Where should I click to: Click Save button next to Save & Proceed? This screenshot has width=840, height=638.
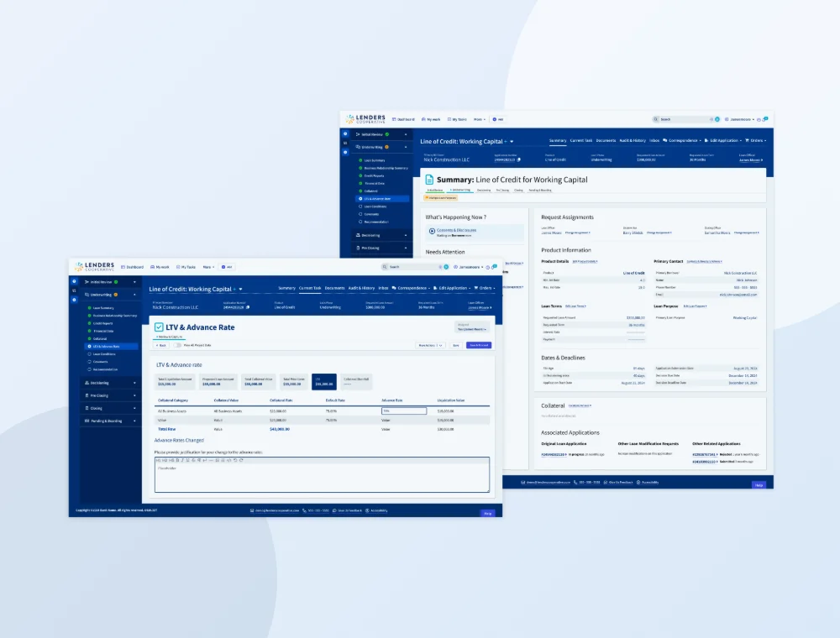[x=456, y=345]
